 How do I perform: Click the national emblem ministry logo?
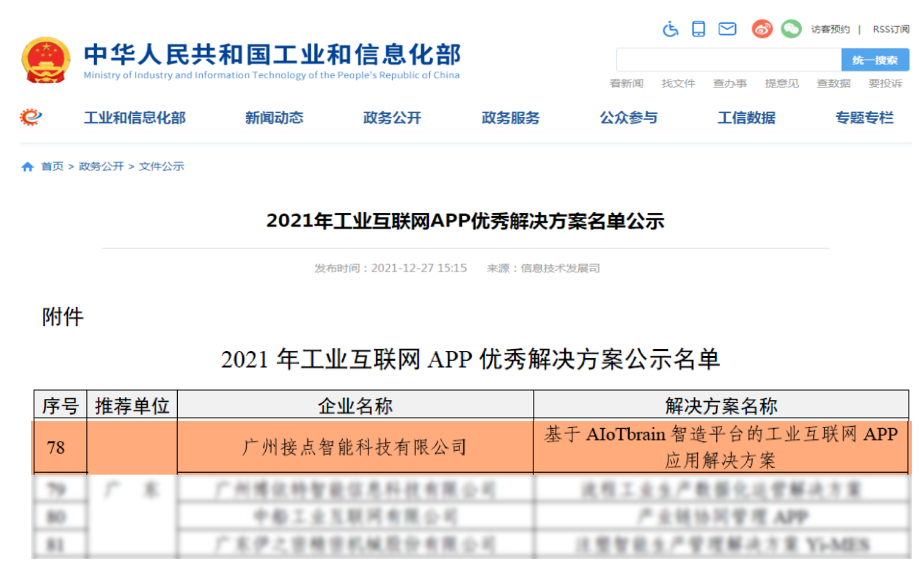click(x=47, y=60)
